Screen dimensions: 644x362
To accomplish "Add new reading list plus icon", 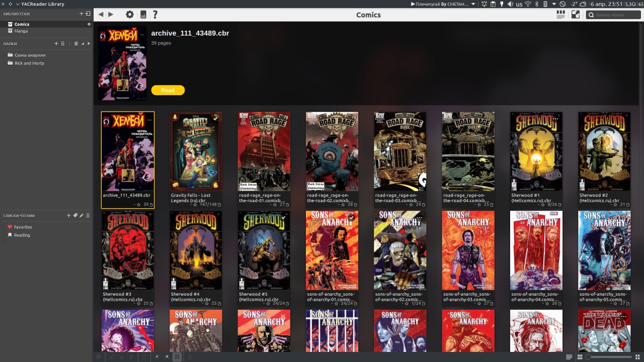I will 69,216.
